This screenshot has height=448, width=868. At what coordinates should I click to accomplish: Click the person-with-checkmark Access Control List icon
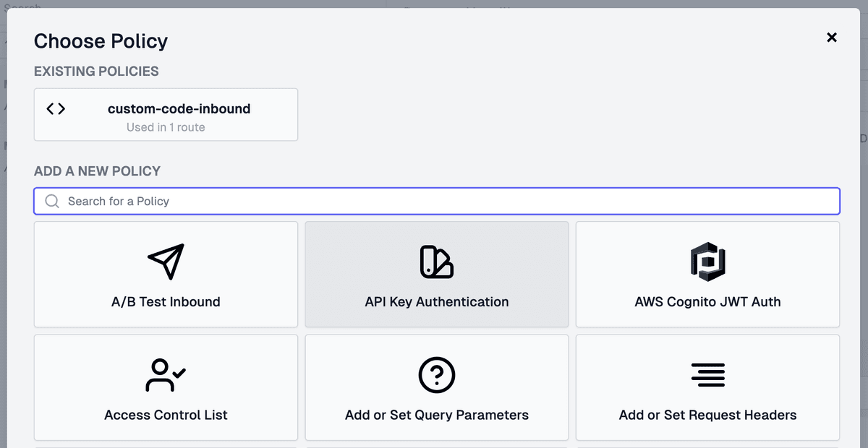(x=166, y=375)
